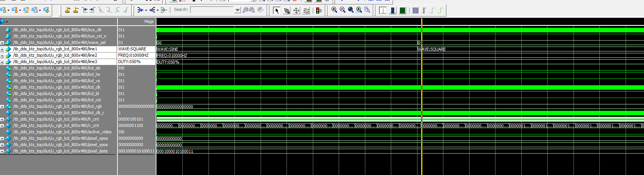Click the traffic light Stop Drawing icon
Screen dimensions: 644x175
(319, 11)
